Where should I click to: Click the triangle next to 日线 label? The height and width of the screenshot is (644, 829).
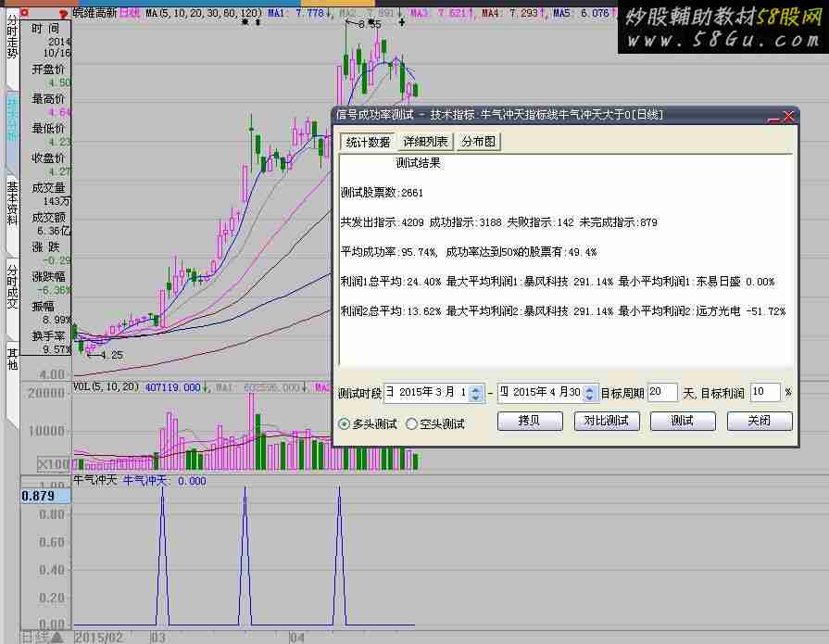(x=57, y=638)
